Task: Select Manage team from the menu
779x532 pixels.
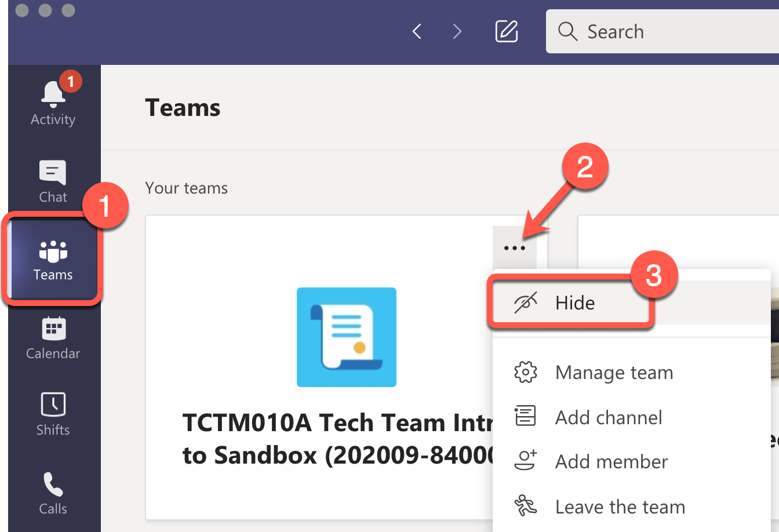Action: point(614,373)
